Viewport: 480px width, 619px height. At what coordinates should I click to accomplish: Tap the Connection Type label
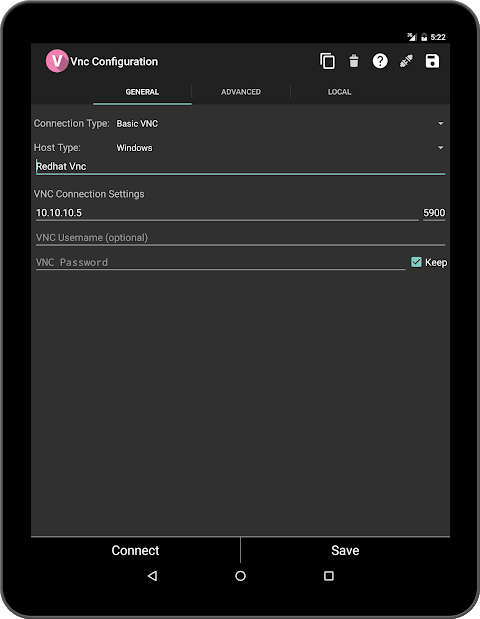pos(71,124)
